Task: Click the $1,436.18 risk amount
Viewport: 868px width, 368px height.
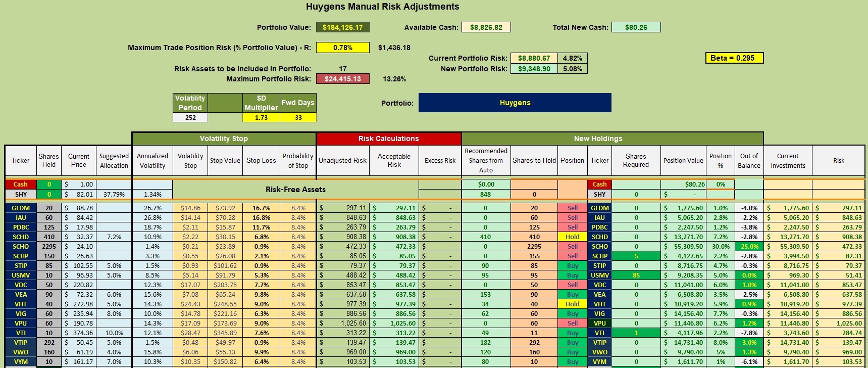Action: (394, 48)
